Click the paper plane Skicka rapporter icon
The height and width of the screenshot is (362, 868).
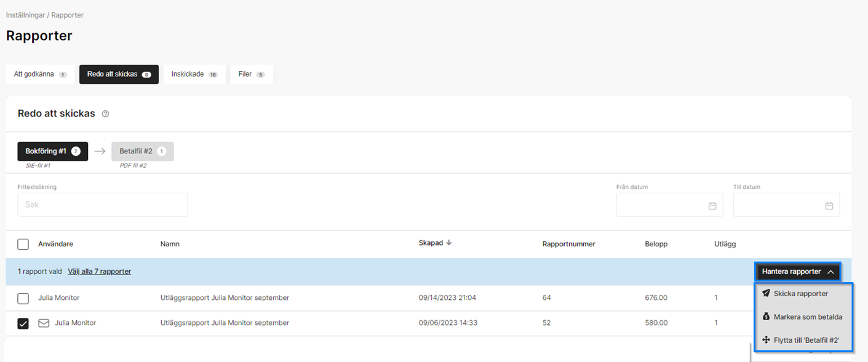(766, 294)
